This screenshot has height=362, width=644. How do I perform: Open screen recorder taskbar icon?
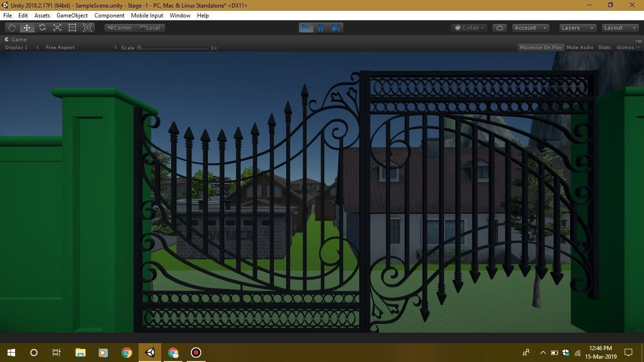click(x=196, y=353)
